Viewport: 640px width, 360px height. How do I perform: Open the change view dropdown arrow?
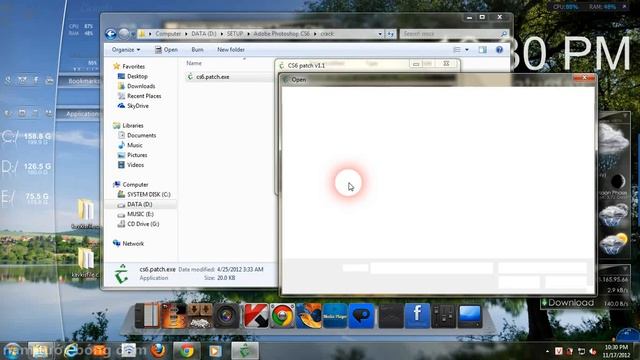click(x=467, y=50)
